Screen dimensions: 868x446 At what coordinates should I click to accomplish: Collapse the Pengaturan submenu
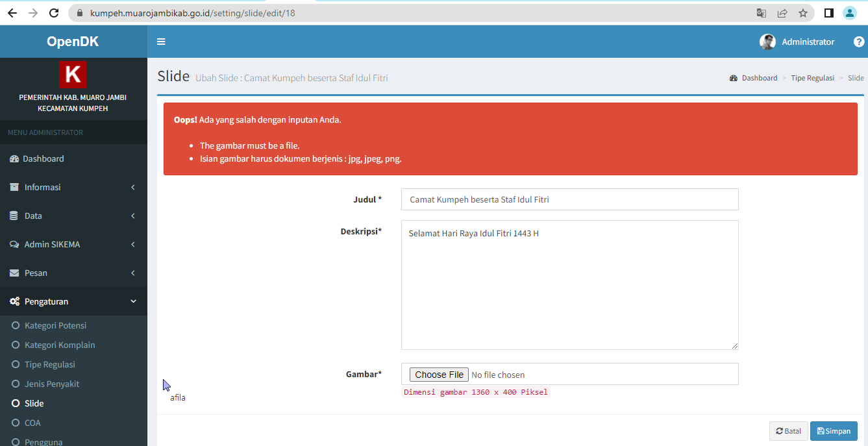[132, 301]
